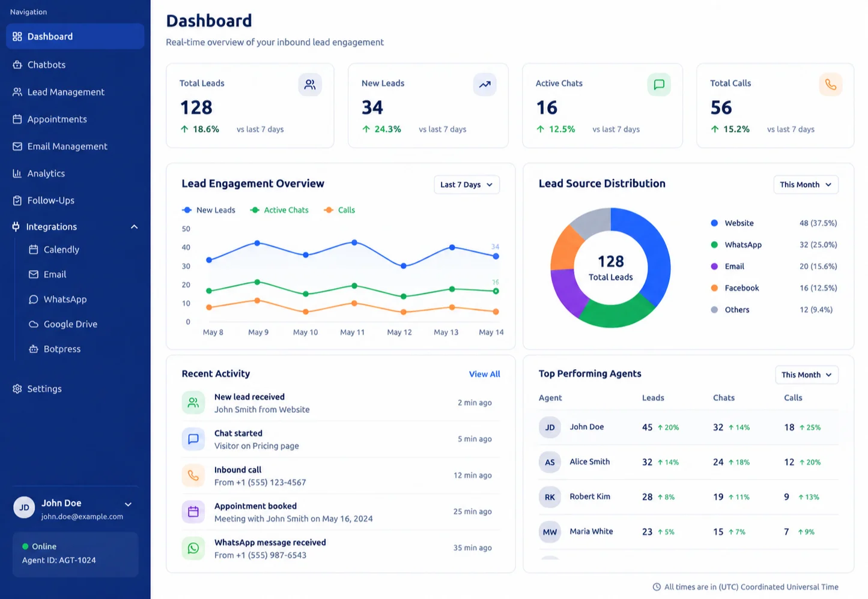868x599 pixels.
Task: Click the green WhatsApp legend dot
Action: click(714, 245)
